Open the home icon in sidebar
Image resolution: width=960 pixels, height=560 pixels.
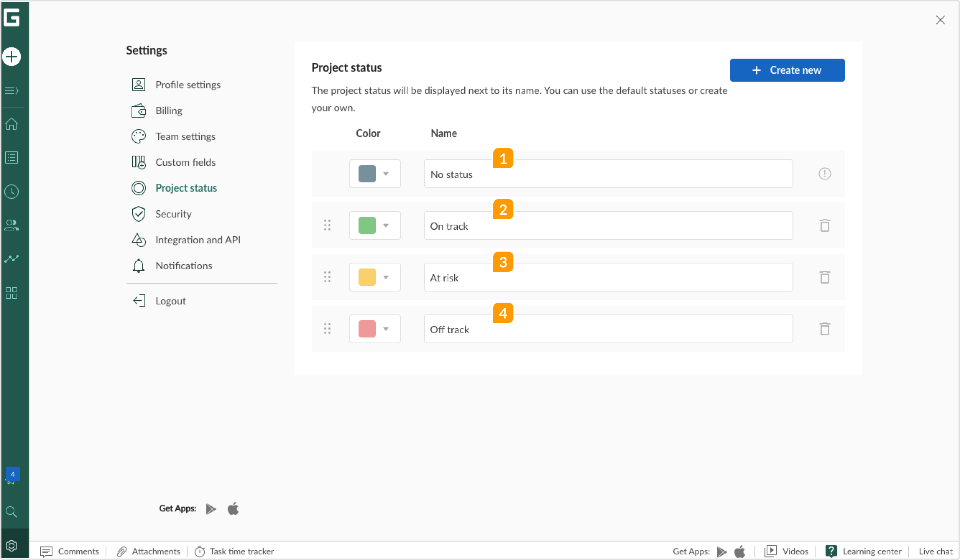tap(12, 124)
